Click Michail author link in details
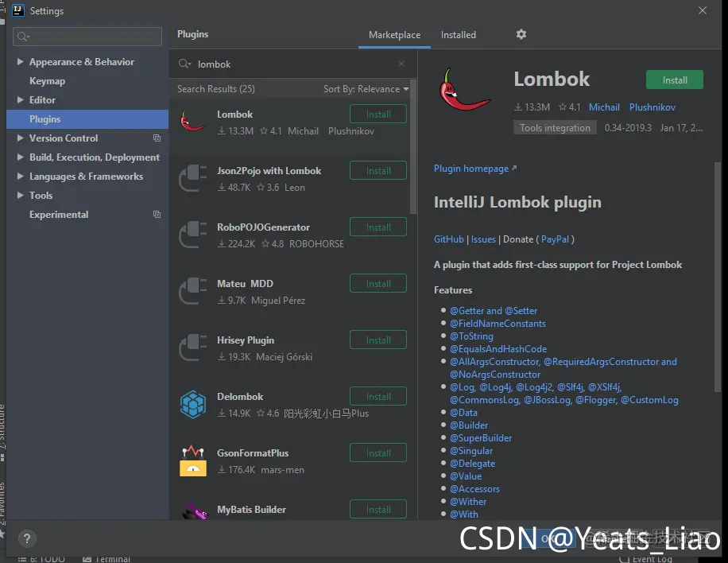The image size is (728, 563). coord(604,107)
